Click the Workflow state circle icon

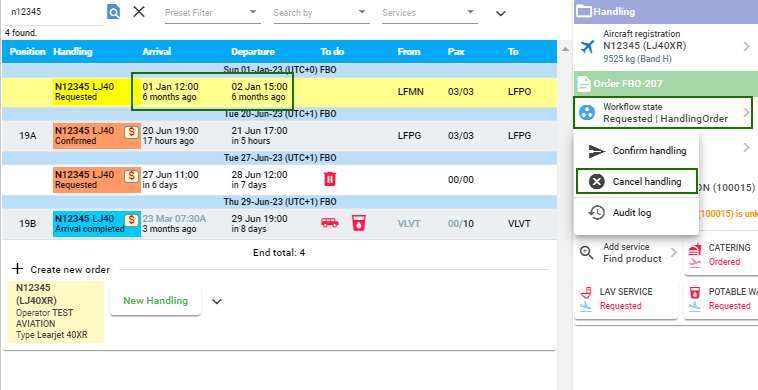click(587, 113)
